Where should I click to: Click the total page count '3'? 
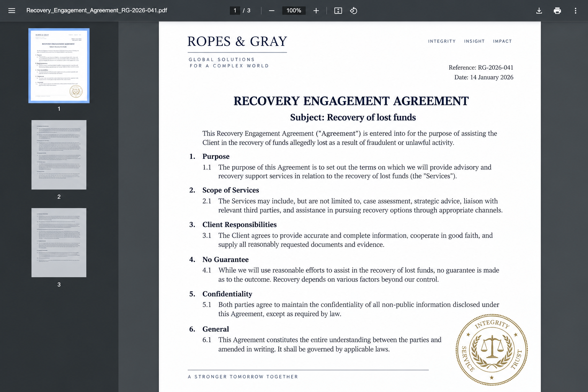pos(249,11)
